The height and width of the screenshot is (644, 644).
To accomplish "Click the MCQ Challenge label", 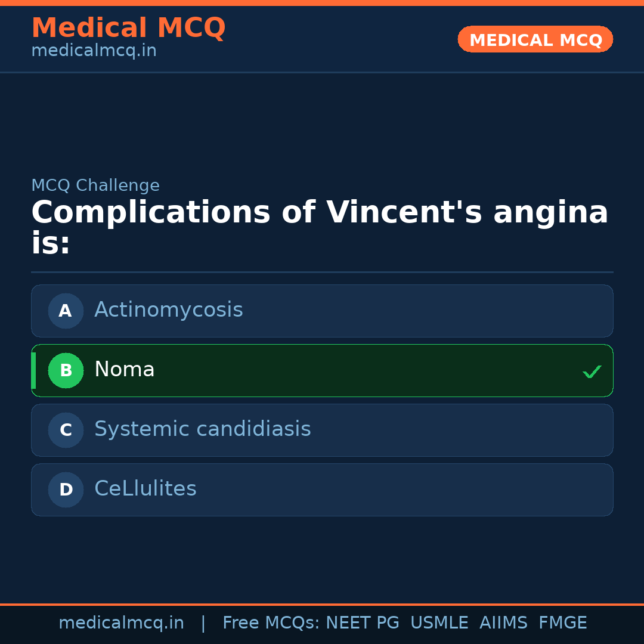I will (x=95, y=185).
